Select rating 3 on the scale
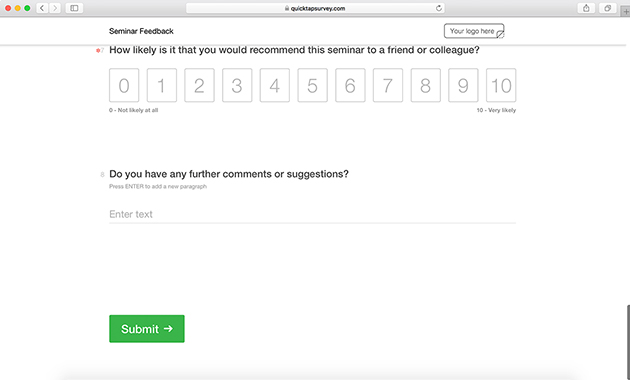630x380 pixels. (x=237, y=85)
